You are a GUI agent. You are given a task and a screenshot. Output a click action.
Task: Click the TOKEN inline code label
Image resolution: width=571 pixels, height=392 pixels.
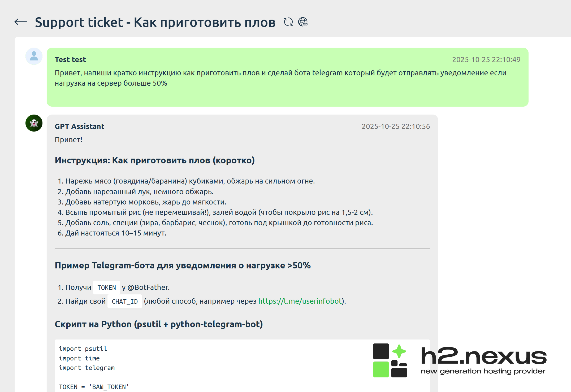coord(107,288)
